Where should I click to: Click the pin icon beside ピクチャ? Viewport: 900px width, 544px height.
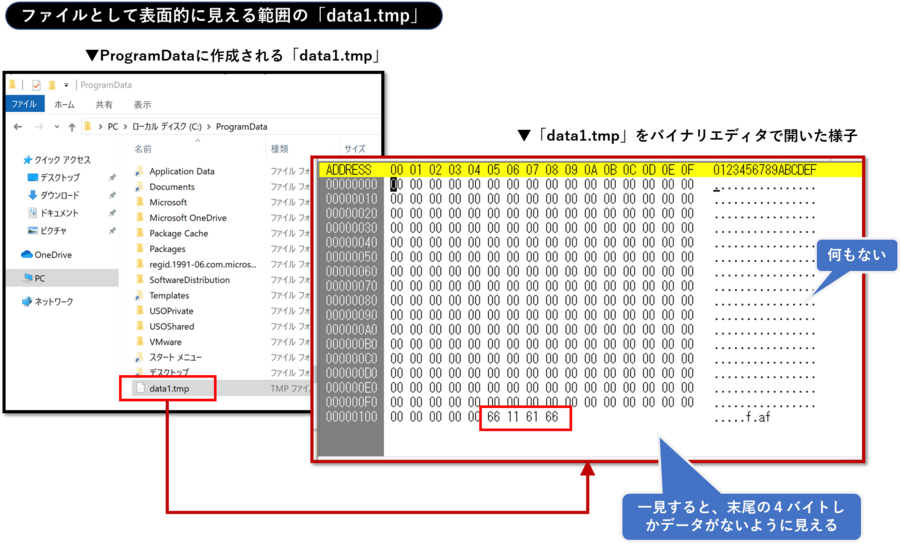[112, 231]
